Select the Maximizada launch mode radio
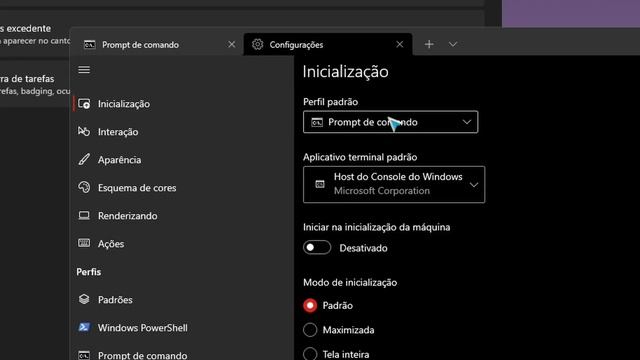 (310, 330)
